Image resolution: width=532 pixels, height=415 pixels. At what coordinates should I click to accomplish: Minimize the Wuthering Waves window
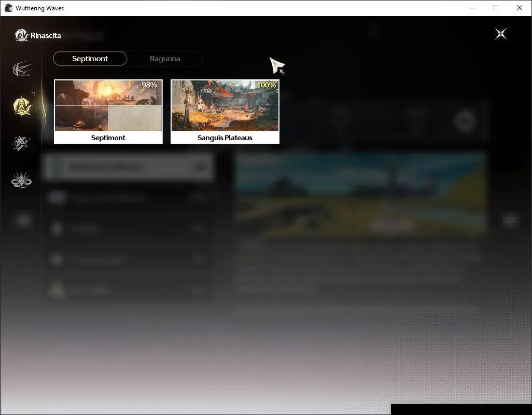click(472, 8)
